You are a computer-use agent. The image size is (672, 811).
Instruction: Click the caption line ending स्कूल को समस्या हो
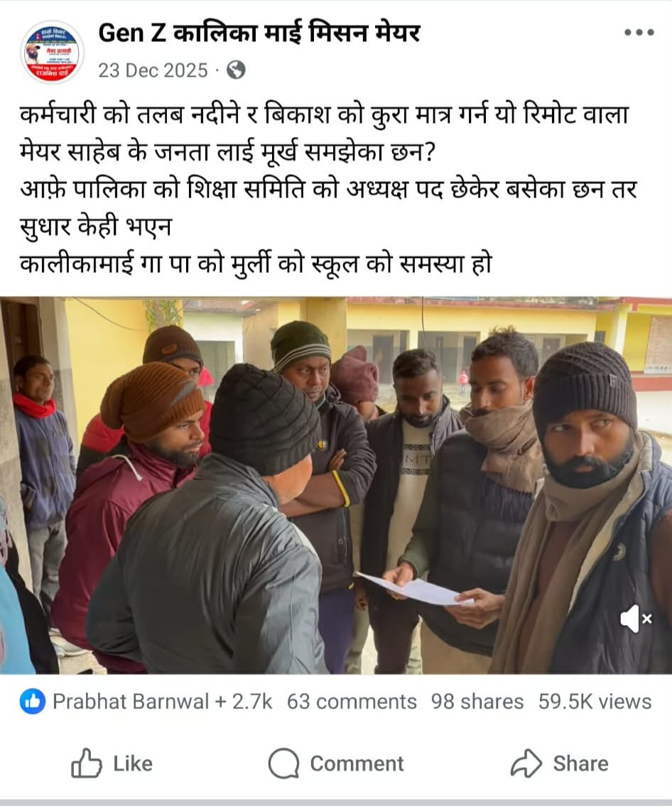coord(256,264)
